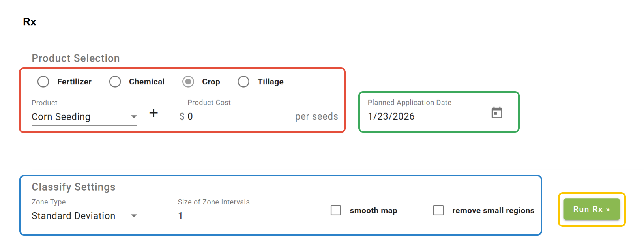Expand the Zone Type dropdown arrow
The image size is (644, 247).
point(134,216)
